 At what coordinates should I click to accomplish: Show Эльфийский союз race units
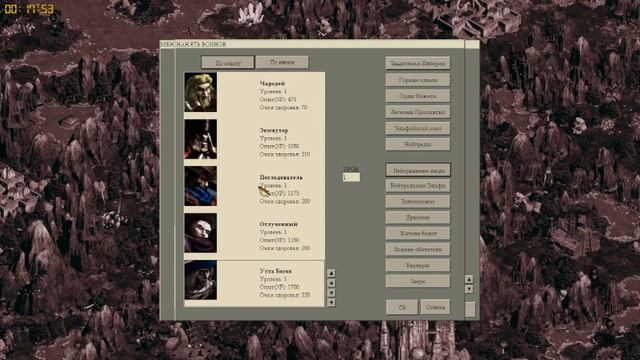click(418, 128)
